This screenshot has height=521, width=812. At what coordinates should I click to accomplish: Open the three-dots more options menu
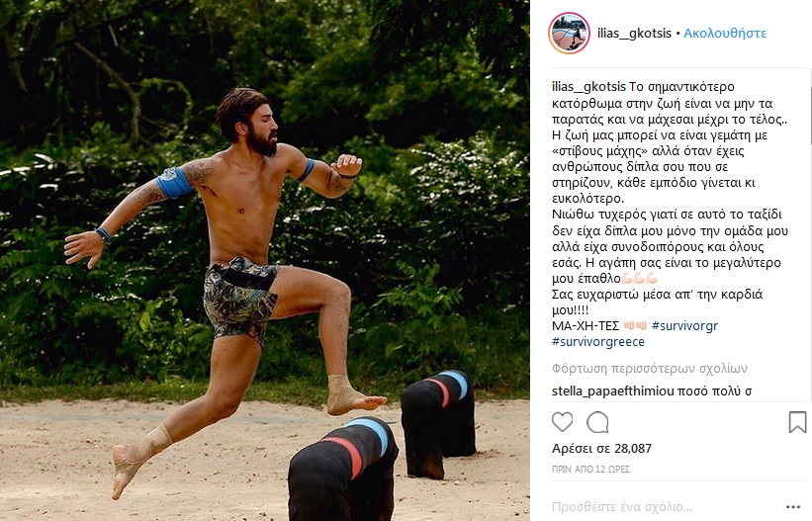[793, 506]
